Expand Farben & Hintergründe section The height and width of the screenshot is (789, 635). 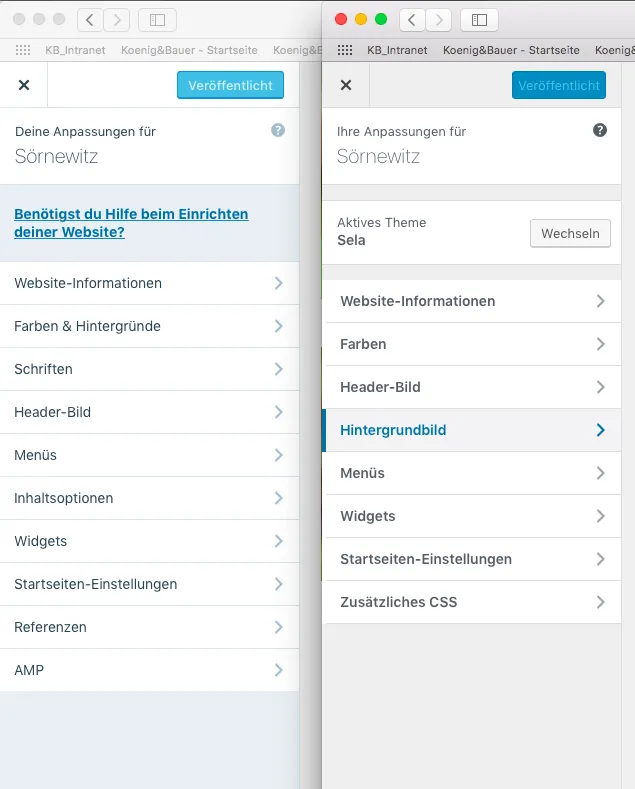point(149,326)
